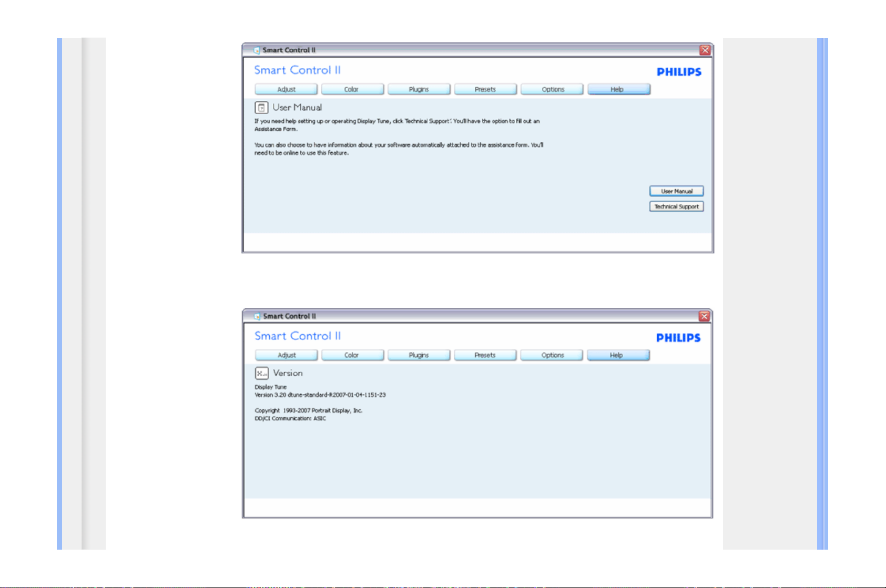Click Philips logo in the Version window

click(x=678, y=338)
